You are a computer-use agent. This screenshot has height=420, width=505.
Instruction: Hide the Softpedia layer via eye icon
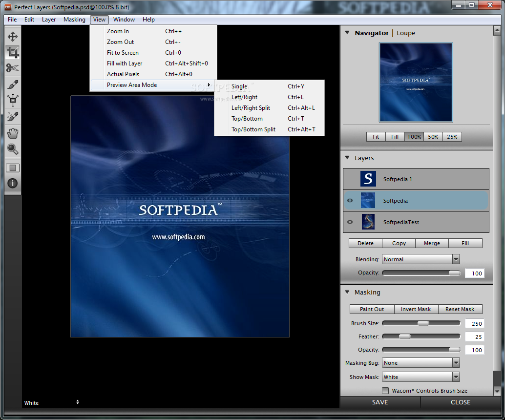point(350,200)
